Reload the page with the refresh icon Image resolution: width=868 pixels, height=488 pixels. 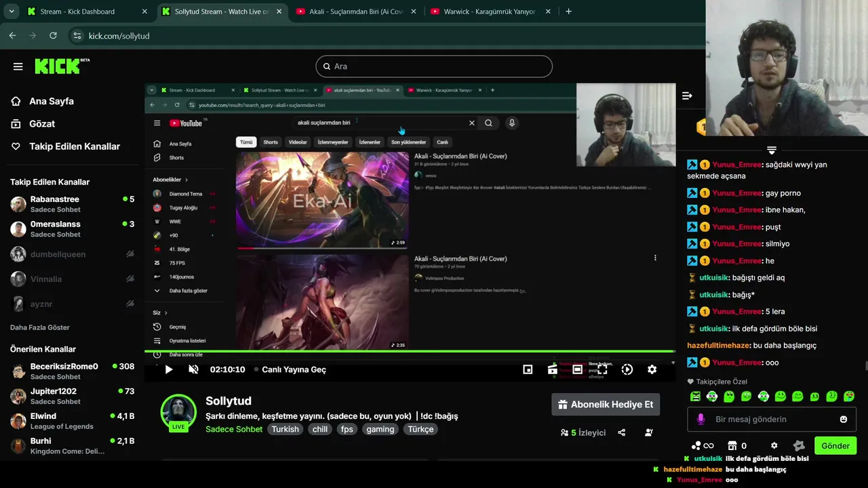click(x=53, y=35)
